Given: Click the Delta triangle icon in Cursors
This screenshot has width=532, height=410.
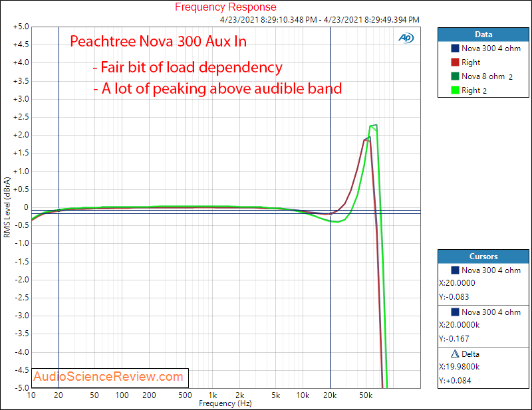Looking at the screenshot, I should coord(455,354).
